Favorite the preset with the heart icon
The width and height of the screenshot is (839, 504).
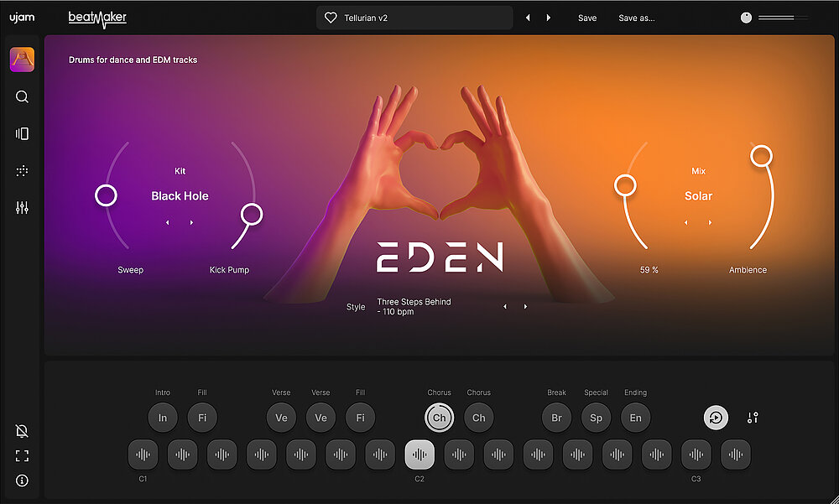(331, 18)
